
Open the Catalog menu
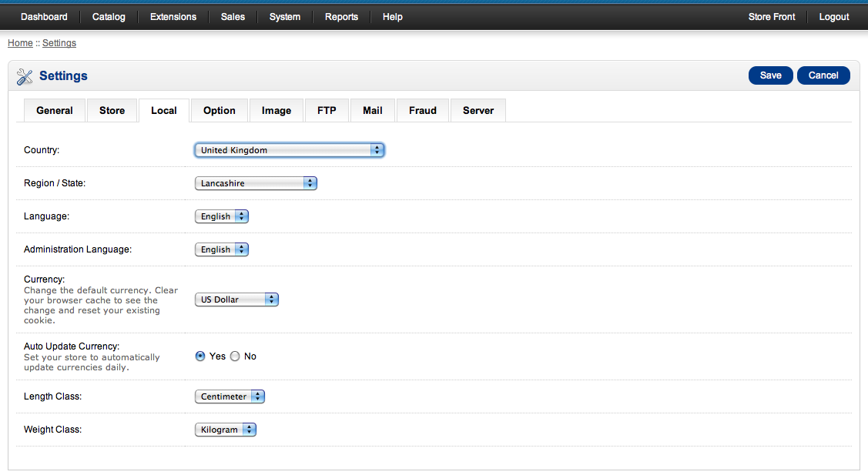tap(108, 16)
